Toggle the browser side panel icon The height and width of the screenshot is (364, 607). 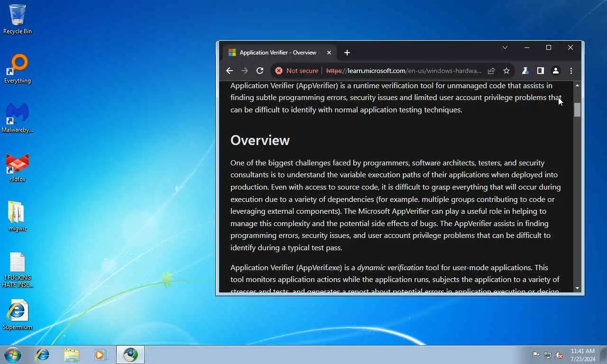[x=540, y=71]
